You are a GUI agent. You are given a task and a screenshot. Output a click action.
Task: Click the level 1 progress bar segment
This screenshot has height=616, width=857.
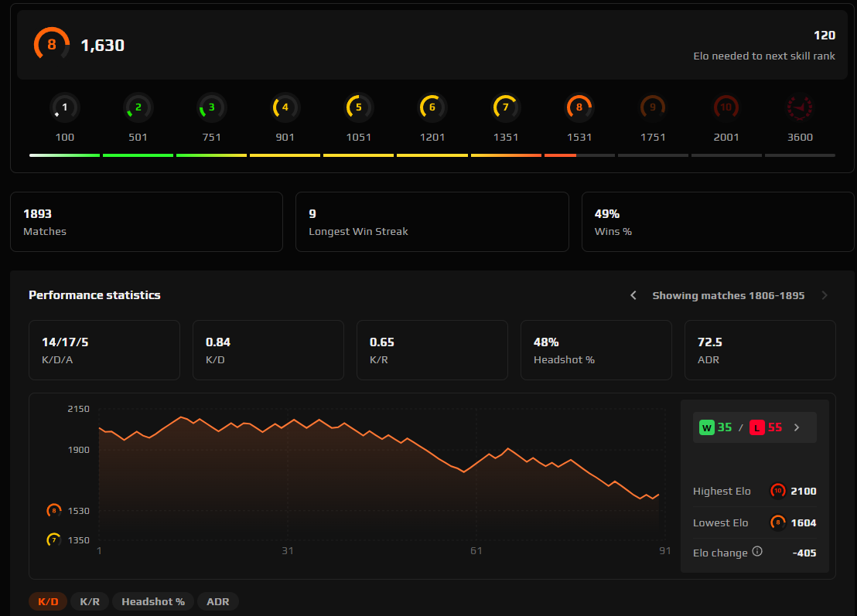(64, 155)
